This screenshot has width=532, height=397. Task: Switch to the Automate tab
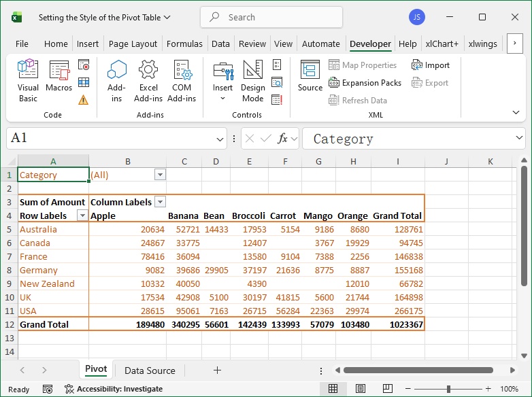coord(320,44)
